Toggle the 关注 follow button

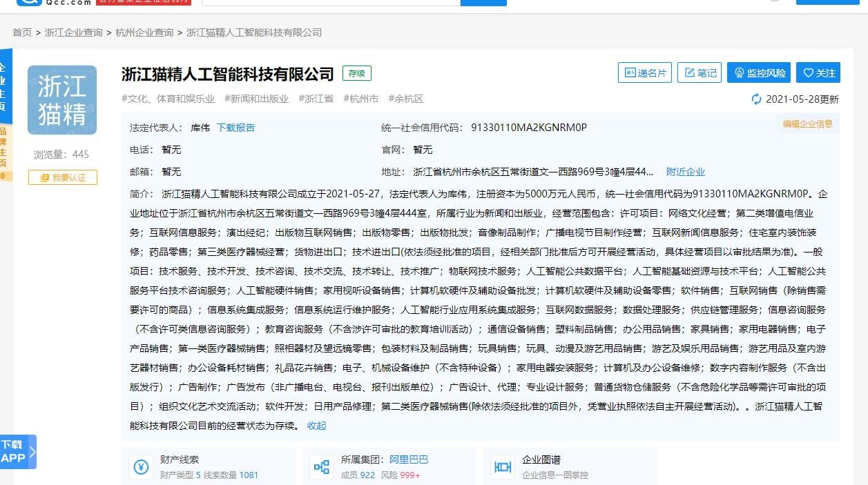(x=818, y=72)
